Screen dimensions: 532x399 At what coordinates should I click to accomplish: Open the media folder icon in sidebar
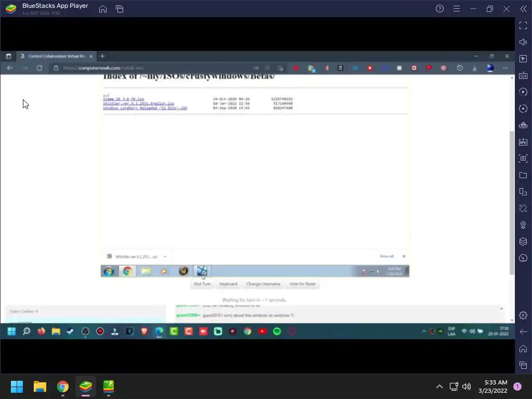[x=523, y=175]
